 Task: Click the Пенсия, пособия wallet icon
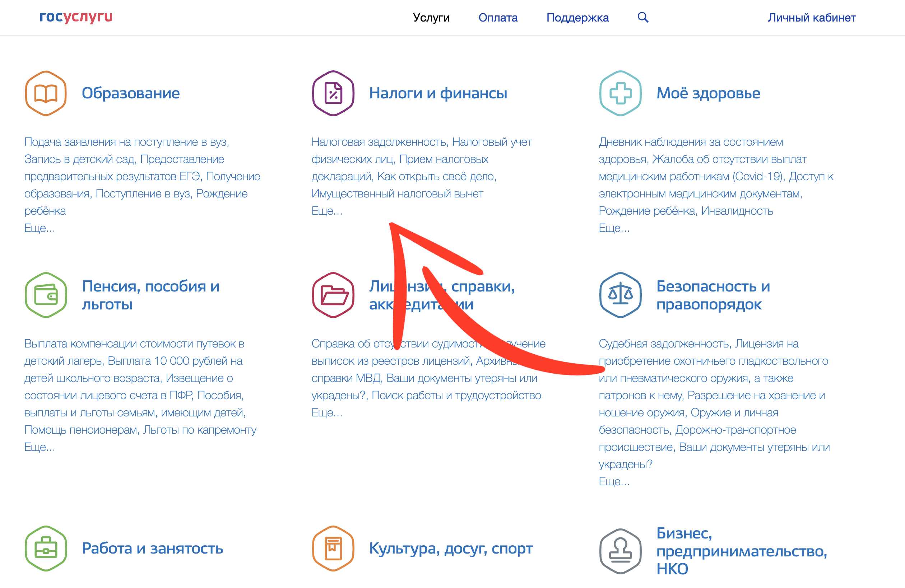pyautogui.click(x=46, y=295)
